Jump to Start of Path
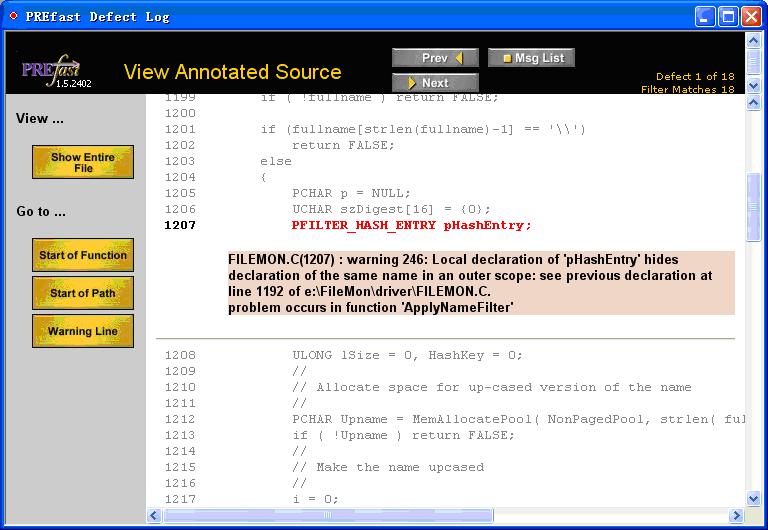768x530 pixels. coord(83,293)
